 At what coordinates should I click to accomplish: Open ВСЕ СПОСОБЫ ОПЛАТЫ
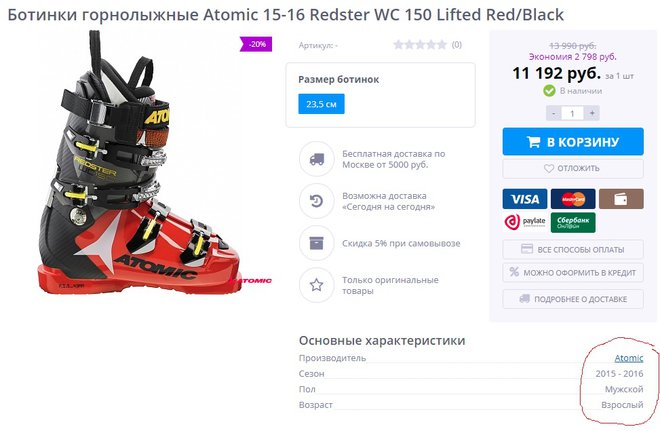(573, 249)
